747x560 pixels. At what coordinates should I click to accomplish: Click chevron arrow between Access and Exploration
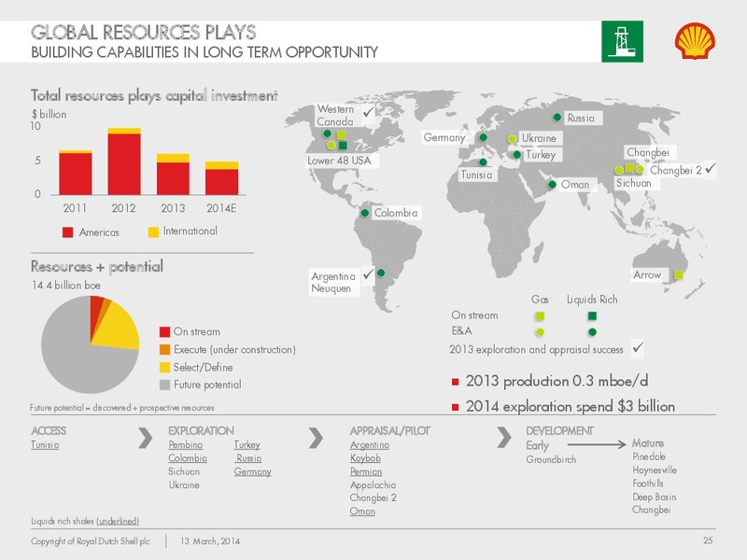(x=146, y=438)
